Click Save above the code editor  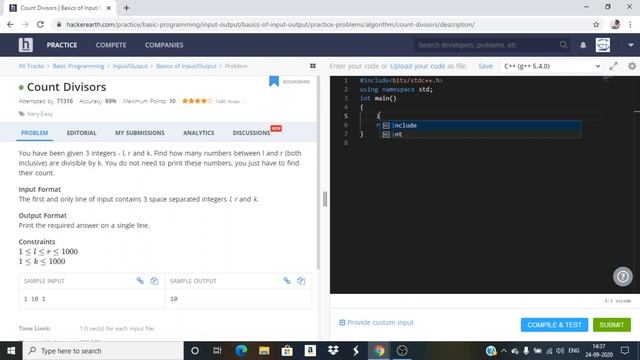tap(485, 66)
